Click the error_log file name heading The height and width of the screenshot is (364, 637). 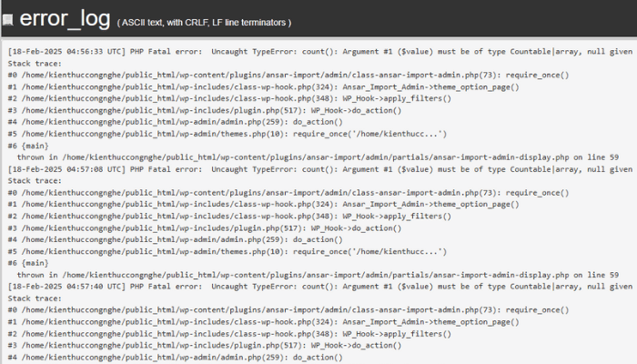tap(65, 18)
